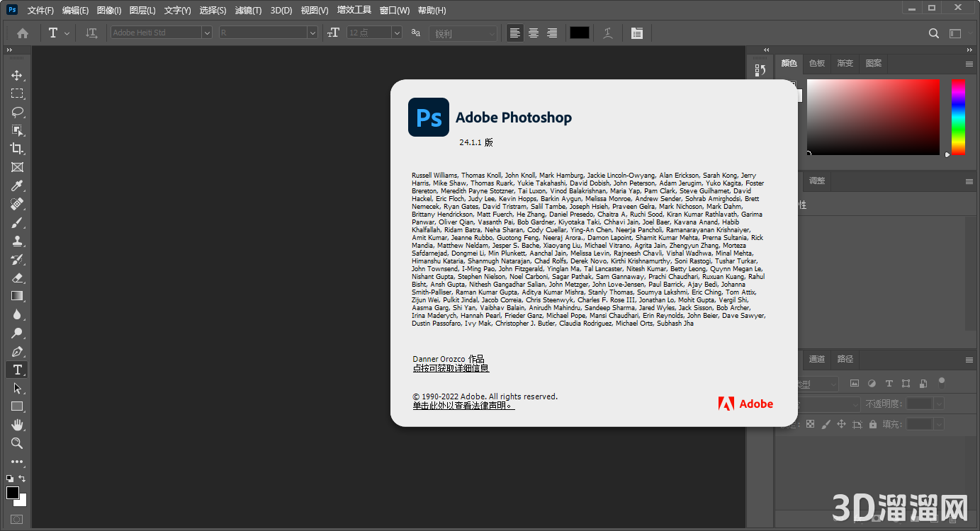Select the Crop tool

coord(17,149)
